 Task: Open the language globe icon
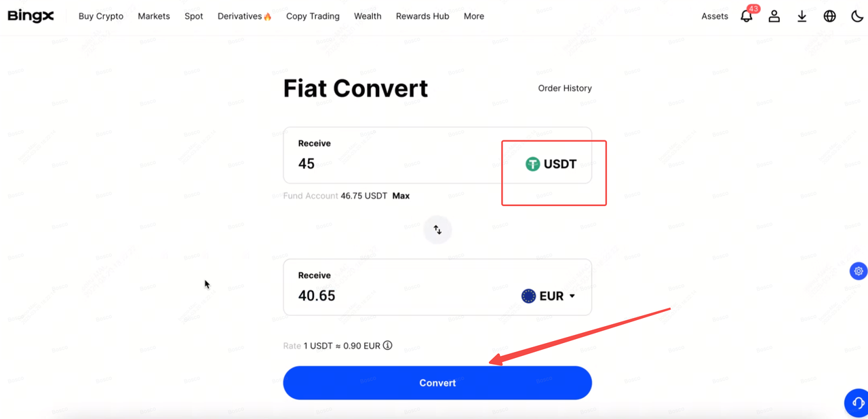click(829, 16)
